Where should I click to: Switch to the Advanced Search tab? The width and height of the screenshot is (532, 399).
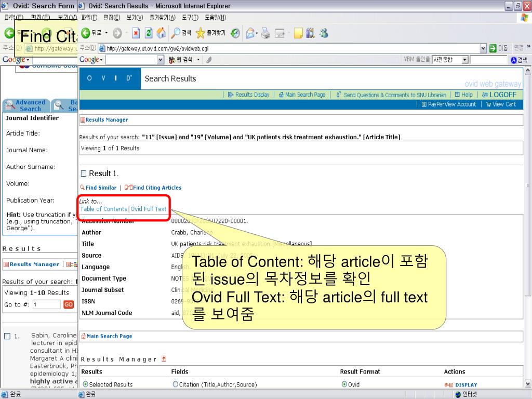pyautogui.click(x=26, y=105)
